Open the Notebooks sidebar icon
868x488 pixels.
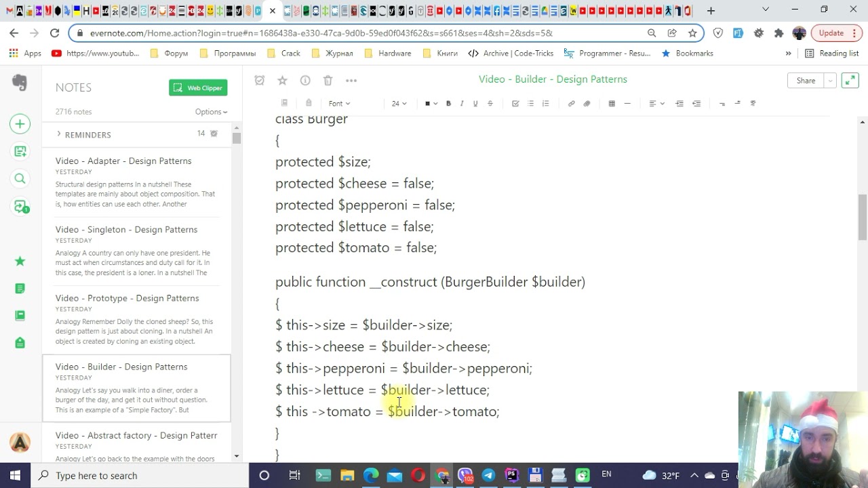click(x=20, y=316)
